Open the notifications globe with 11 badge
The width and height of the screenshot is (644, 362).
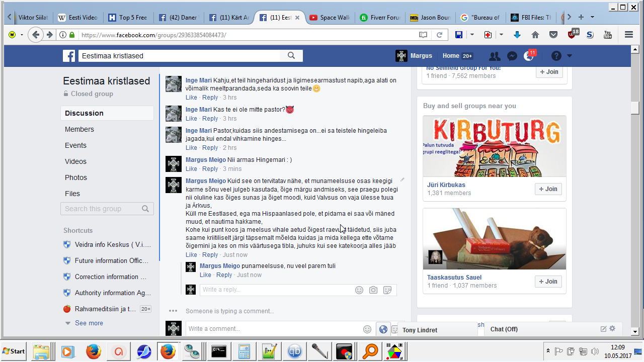click(x=529, y=56)
